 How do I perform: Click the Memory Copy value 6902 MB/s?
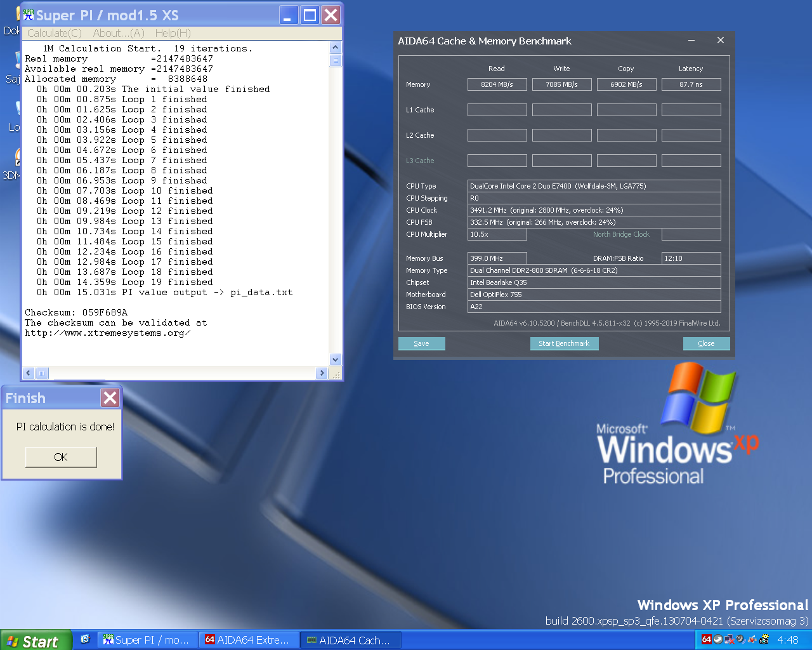pyautogui.click(x=626, y=84)
